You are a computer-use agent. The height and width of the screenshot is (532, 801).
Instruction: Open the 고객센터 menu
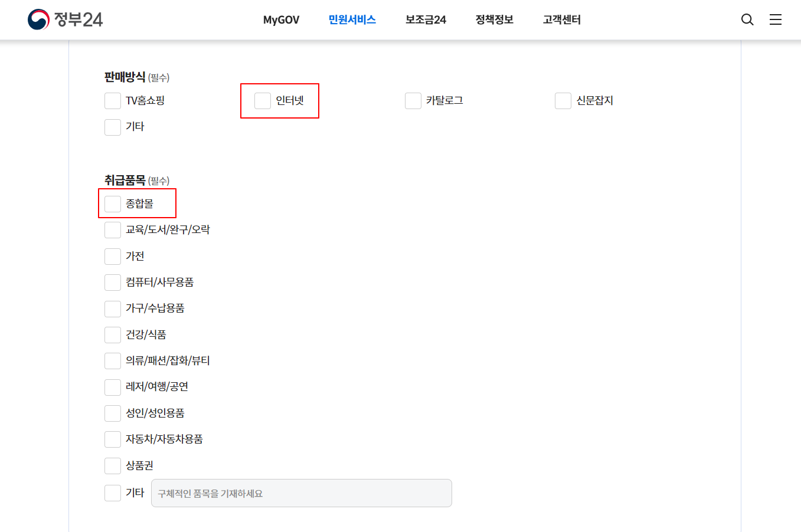tap(562, 20)
